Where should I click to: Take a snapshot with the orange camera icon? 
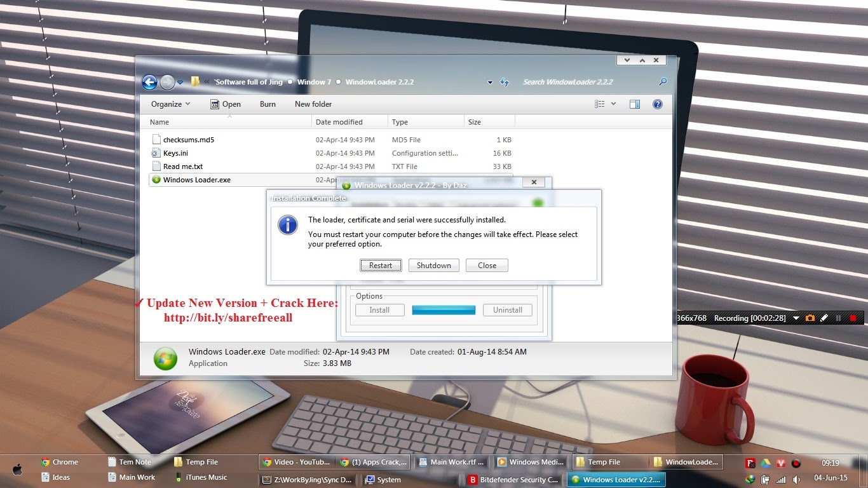(810, 318)
